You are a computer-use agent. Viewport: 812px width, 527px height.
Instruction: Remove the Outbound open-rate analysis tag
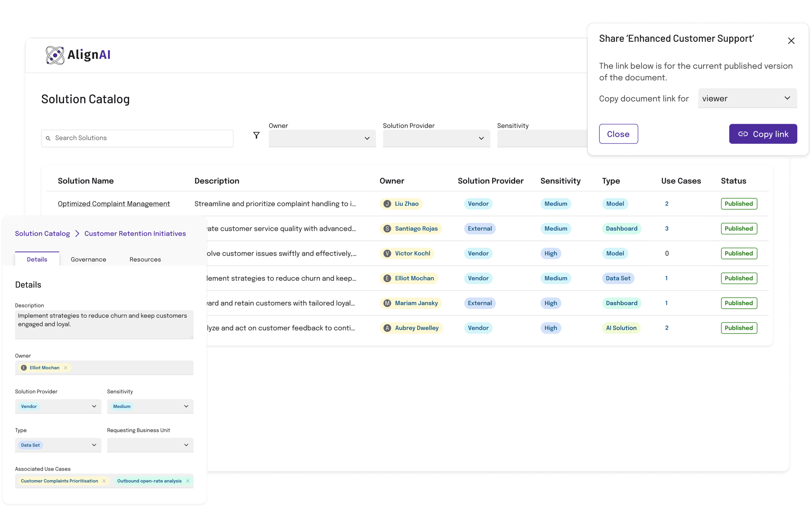[188, 481]
